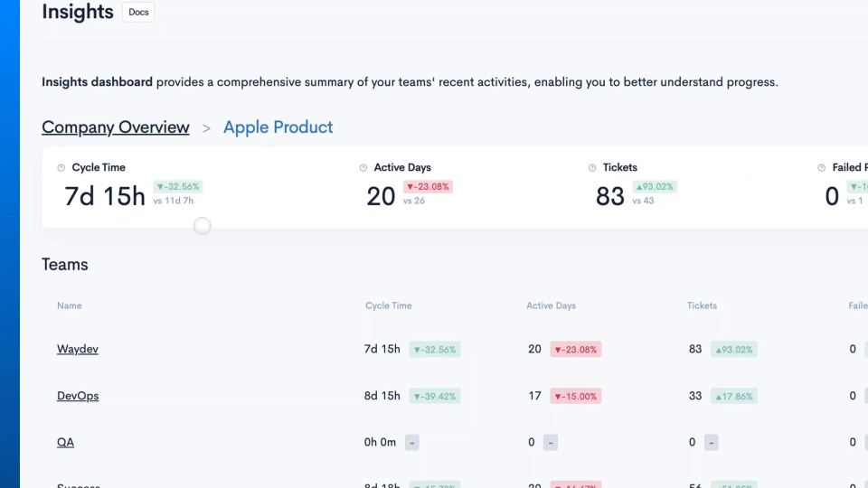Image resolution: width=868 pixels, height=488 pixels.
Task: Open the Docs button beside Insights
Action: coord(138,12)
